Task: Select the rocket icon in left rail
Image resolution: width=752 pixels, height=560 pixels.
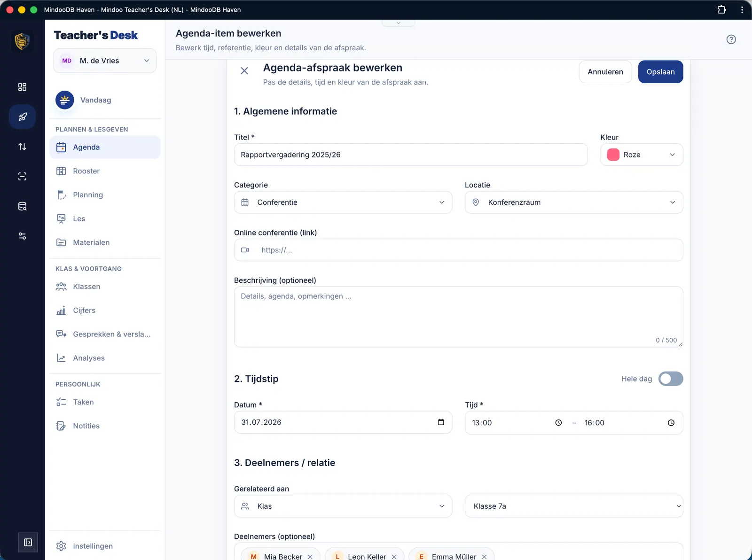Action: pos(22,117)
